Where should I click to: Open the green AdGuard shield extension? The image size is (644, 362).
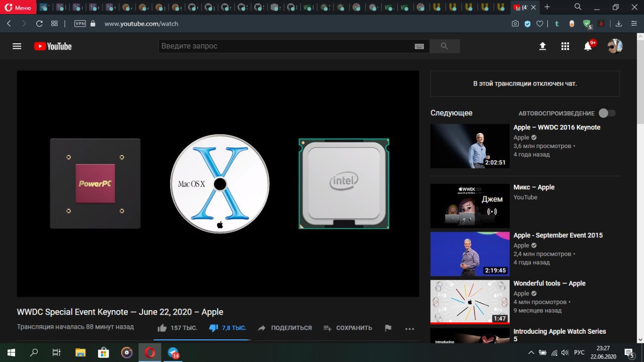pyautogui.click(x=587, y=24)
